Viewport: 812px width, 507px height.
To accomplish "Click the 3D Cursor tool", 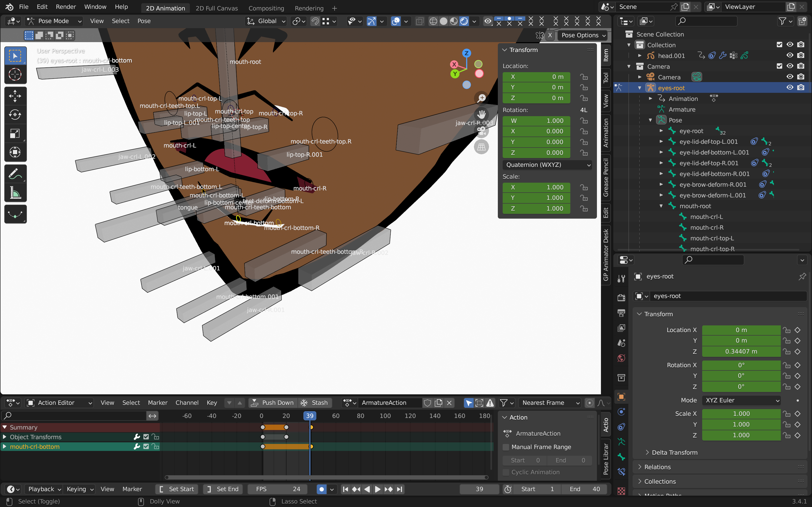I will coord(15,75).
